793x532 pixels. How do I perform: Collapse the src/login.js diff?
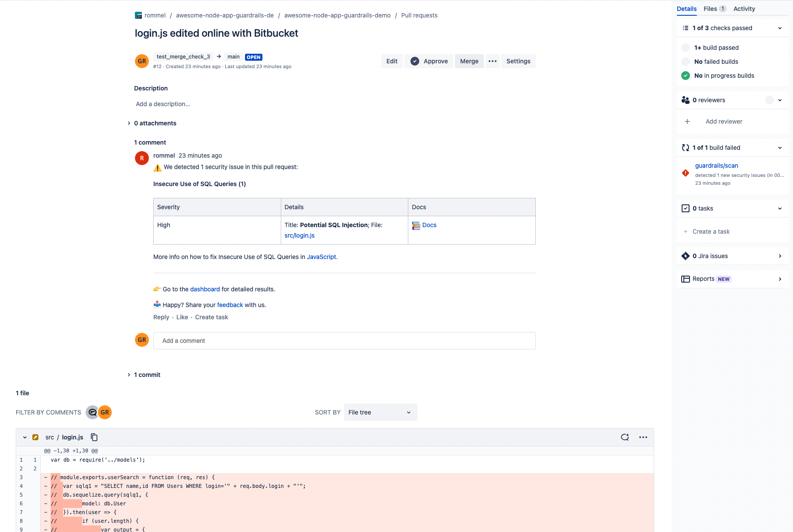pos(25,437)
